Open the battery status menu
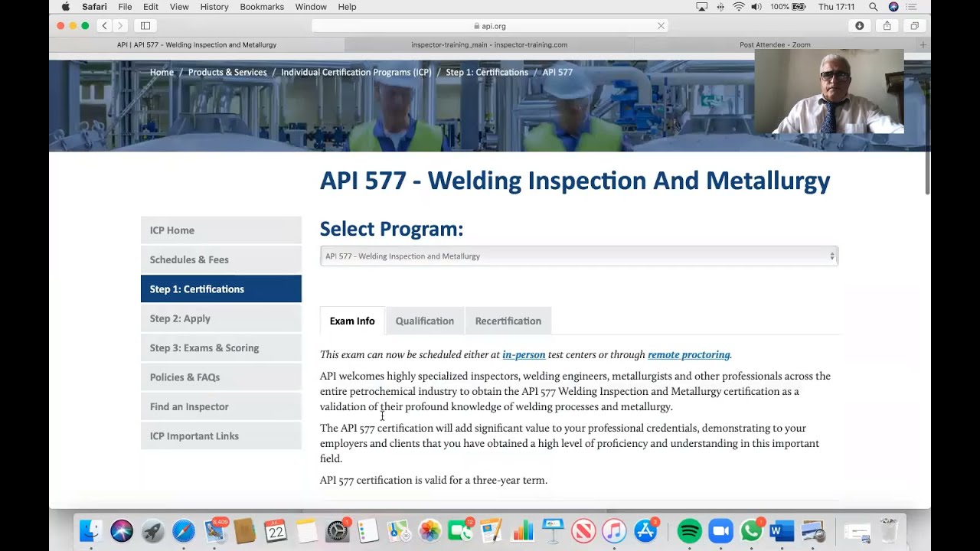980x551 pixels. [789, 7]
